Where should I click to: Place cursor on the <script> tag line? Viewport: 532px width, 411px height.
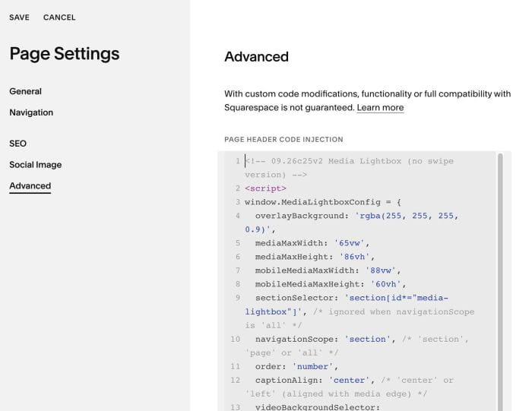pyautogui.click(x=265, y=188)
